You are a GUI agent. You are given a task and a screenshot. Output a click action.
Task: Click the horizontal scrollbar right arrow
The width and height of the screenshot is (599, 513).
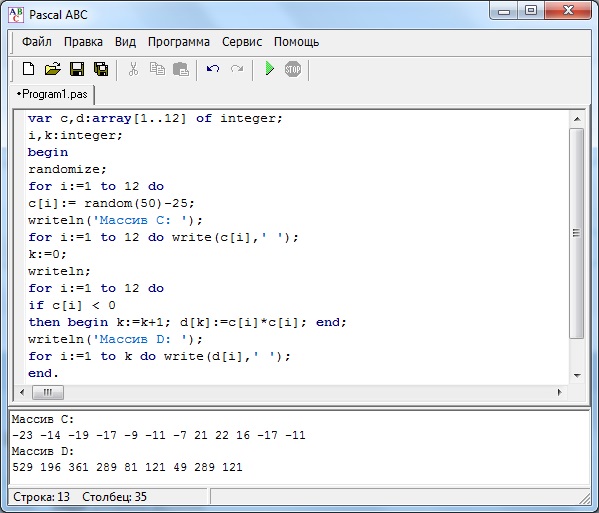559,392
